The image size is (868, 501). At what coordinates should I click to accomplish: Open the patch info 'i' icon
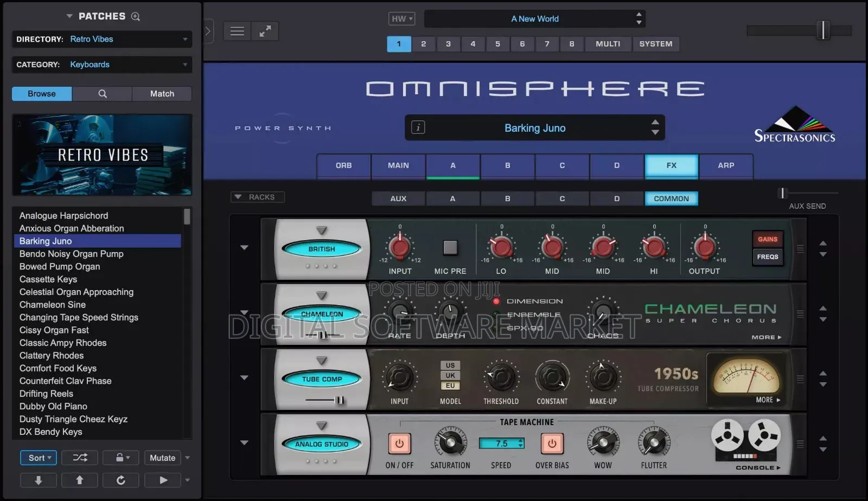click(x=418, y=127)
